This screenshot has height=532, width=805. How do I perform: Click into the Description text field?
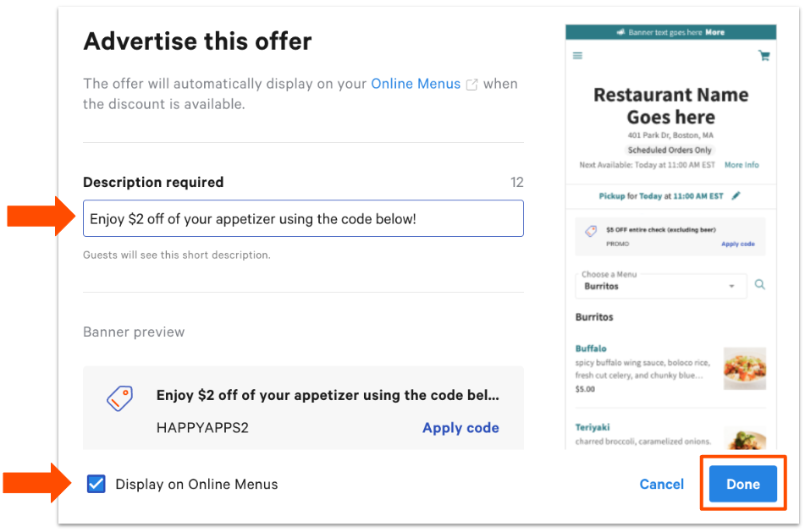coord(303,218)
